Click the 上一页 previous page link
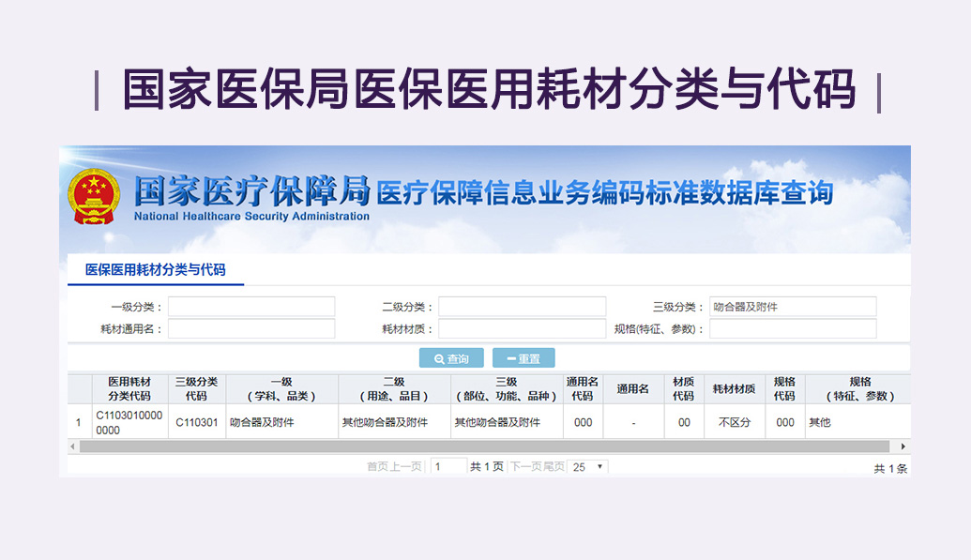The width and height of the screenshot is (971, 560). tap(405, 466)
